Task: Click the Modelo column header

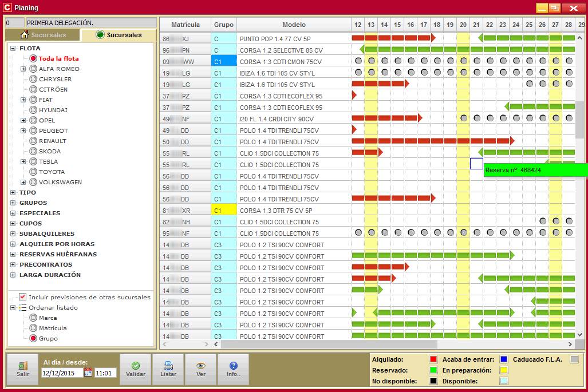Action: point(294,25)
